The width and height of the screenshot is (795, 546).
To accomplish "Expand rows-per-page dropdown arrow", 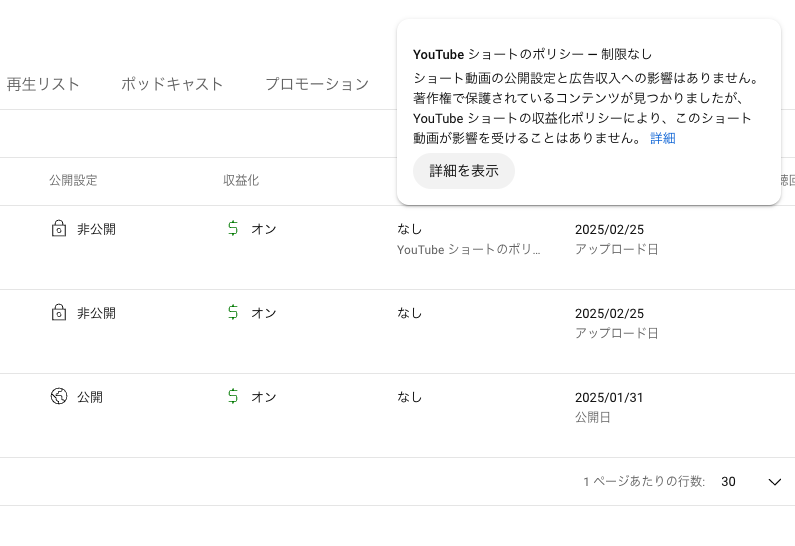I will point(775,482).
